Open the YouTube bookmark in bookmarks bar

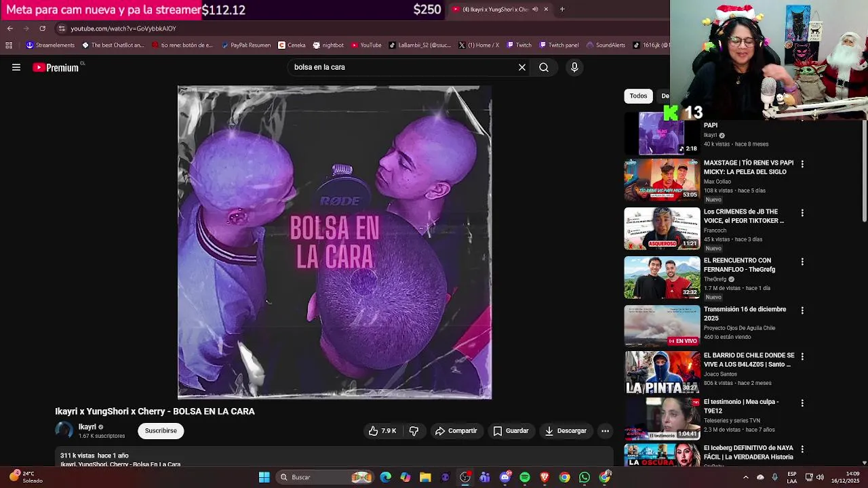[x=366, y=45]
